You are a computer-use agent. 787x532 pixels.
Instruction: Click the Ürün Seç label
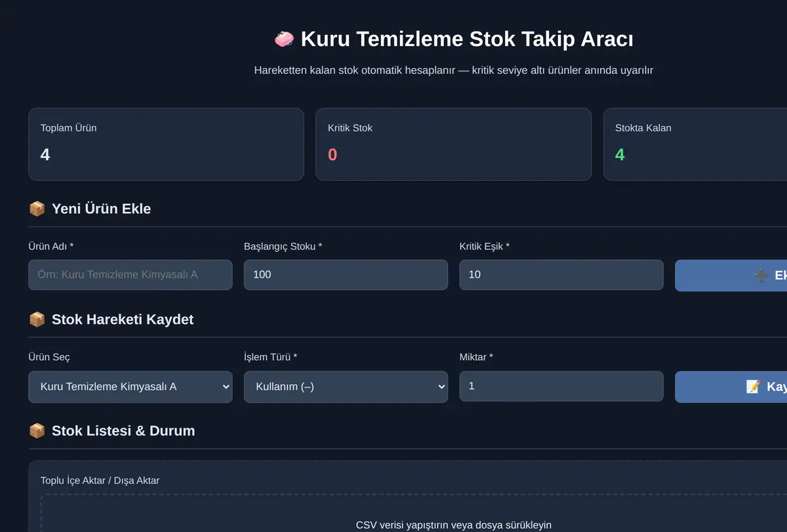(x=49, y=357)
